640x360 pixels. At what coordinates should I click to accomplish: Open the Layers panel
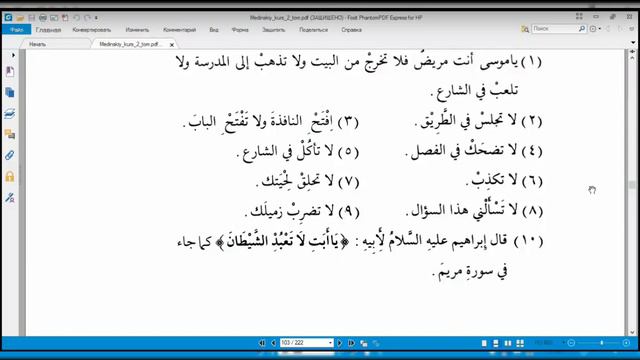tap(10, 113)
